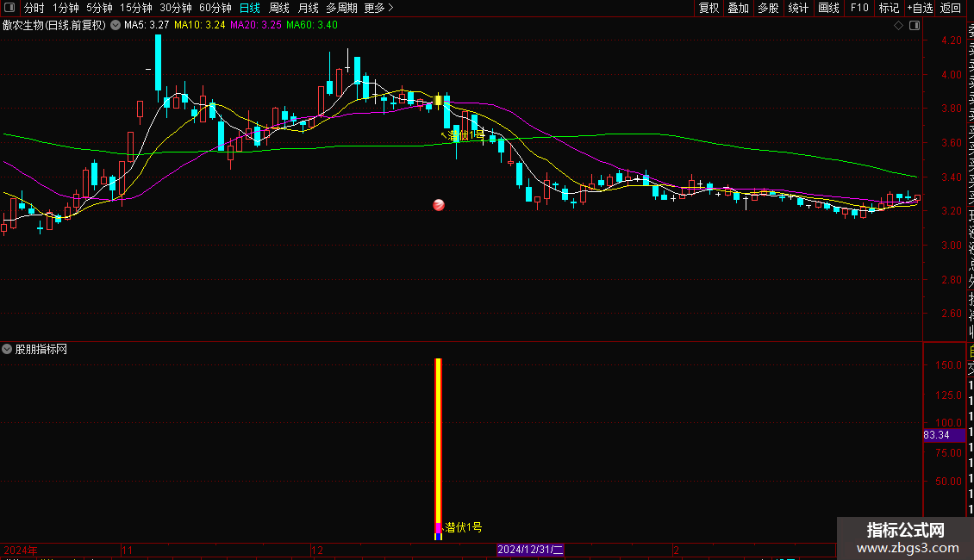Click the 返回 back button
Image resolution: width=974 pixels, height=560 pixels.
(951, 8)
